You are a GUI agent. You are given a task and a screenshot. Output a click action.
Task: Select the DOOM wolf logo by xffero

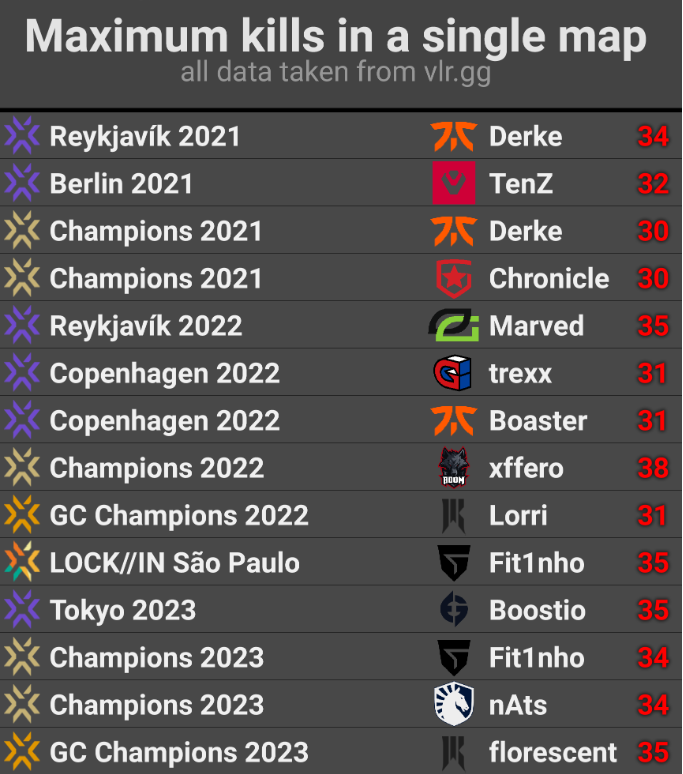point(453,468)
